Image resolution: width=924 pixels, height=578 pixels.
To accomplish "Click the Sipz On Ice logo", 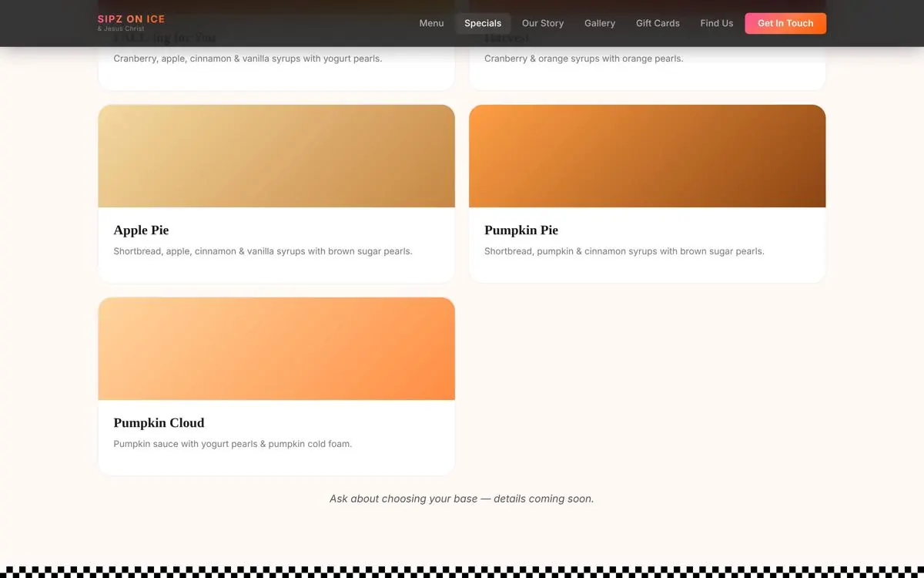I will 131,22.
